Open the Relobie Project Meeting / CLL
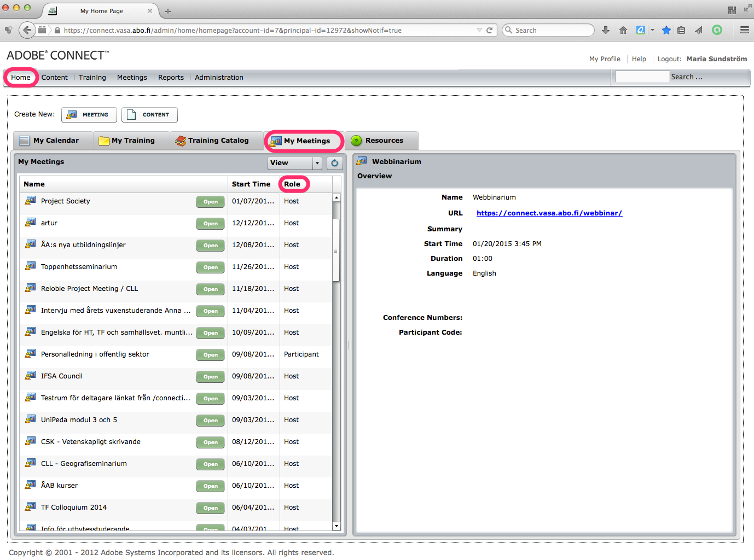This screenshot has height=560, width=754. [211, 289]
